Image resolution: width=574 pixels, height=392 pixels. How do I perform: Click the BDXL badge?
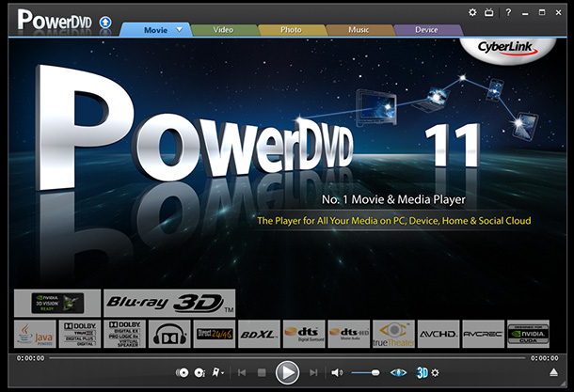click(x=259, y=335)
